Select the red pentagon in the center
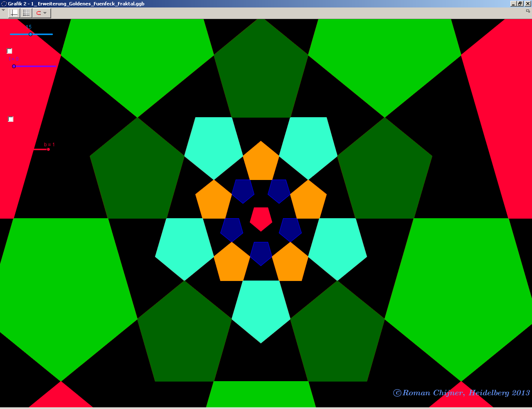This screenshot has height=409, width=532. 261,219
